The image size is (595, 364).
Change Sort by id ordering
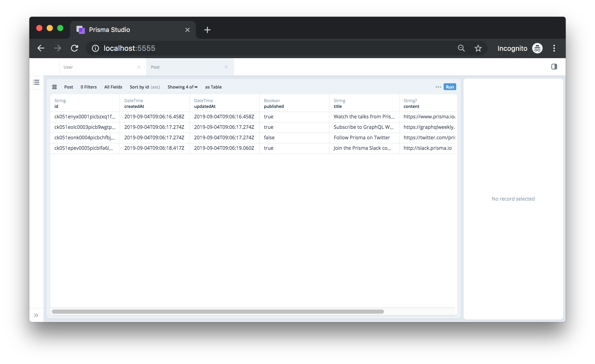(x=145, y=87)
